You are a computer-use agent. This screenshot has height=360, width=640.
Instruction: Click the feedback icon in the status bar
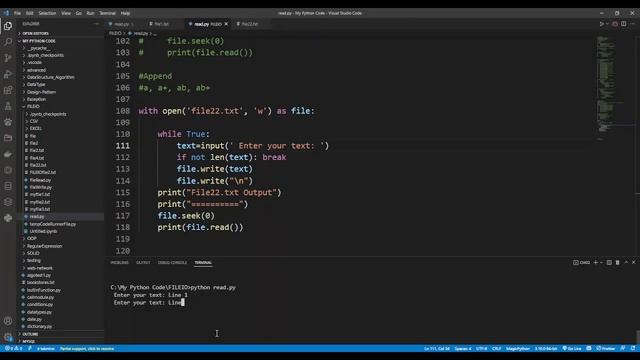(x=623, y=349)
